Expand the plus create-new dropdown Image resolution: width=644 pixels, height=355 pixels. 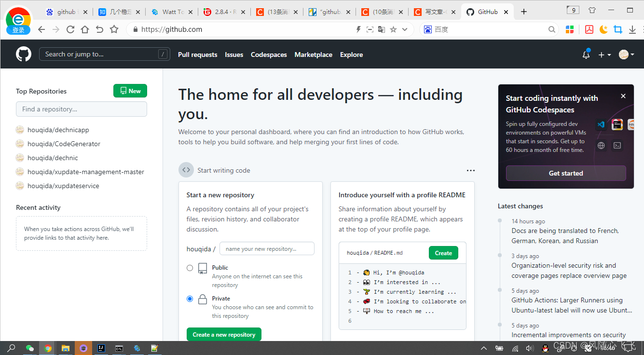tap(604, 55)
